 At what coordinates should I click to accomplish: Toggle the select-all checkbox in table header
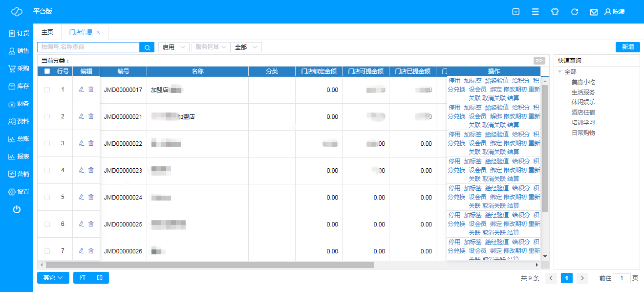(47, 71)
